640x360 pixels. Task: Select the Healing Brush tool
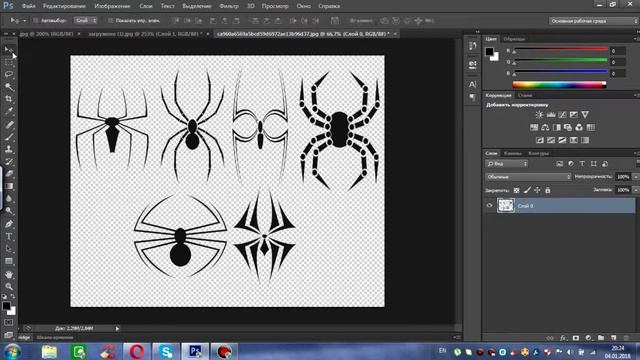(x=9, y=124)
